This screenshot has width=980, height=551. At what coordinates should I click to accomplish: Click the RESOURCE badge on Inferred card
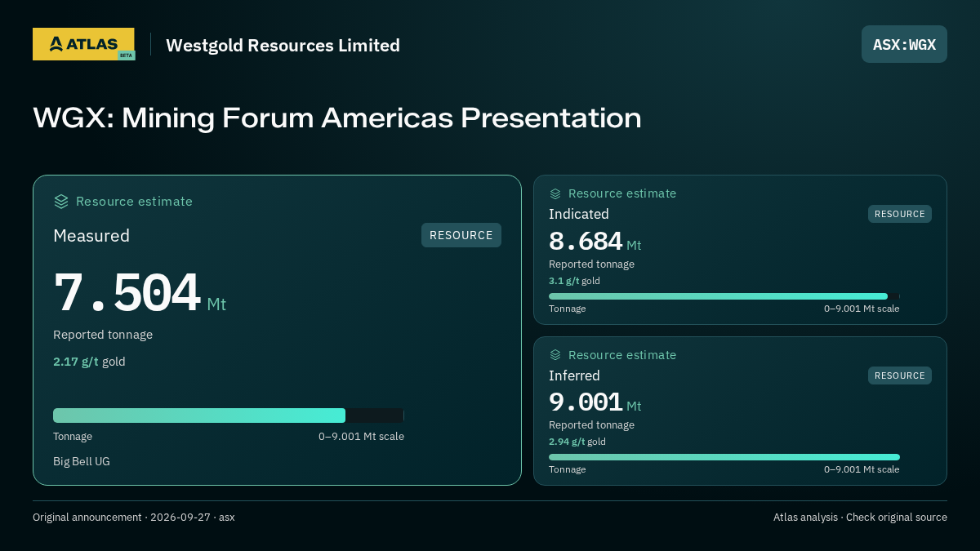tap(900, 375)
